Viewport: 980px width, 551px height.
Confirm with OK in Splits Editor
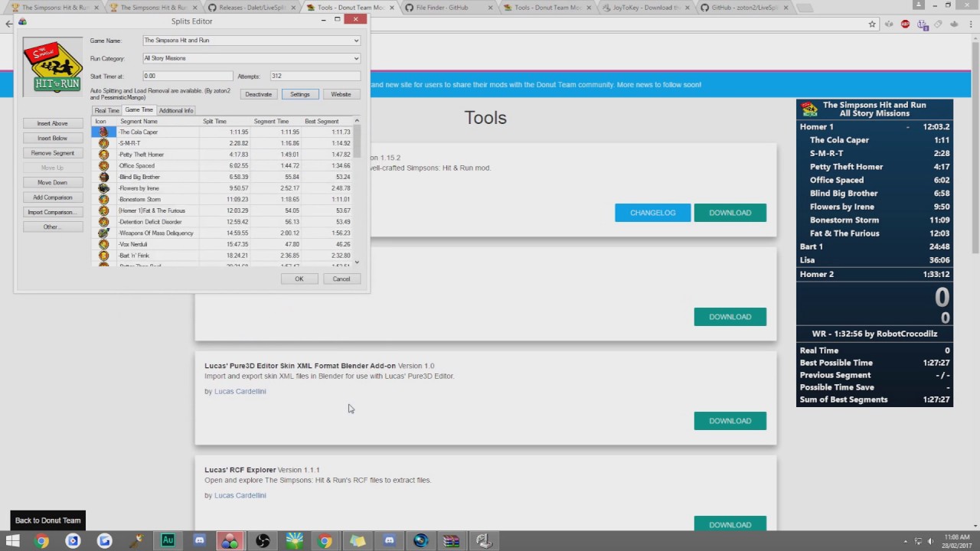click(x=299, y=279)
